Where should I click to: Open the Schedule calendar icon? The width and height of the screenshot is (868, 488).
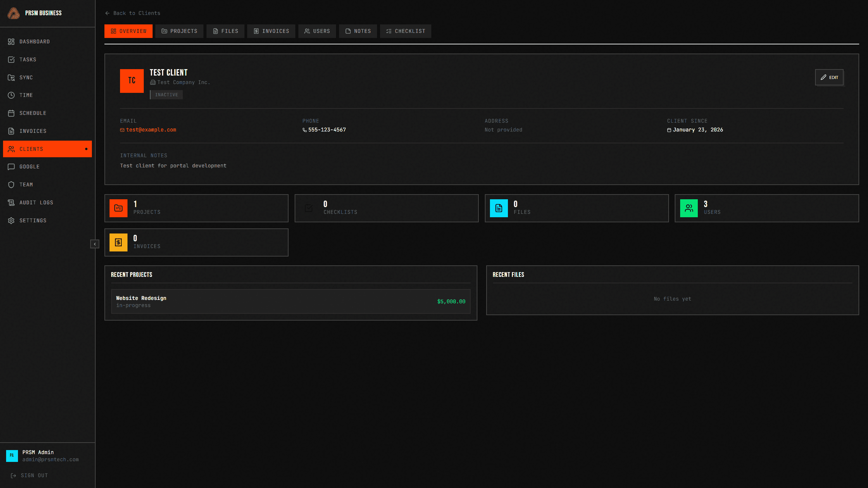pyautogui.click(x=11, y=113)
